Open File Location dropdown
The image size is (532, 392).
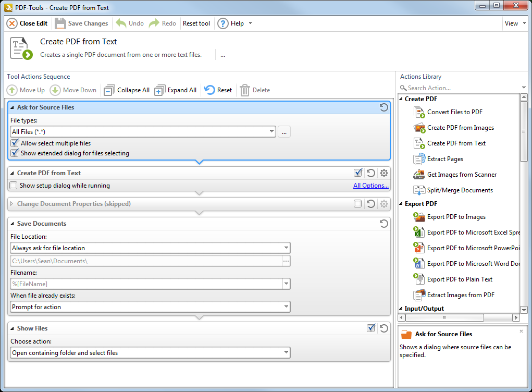tap(287, 248)
